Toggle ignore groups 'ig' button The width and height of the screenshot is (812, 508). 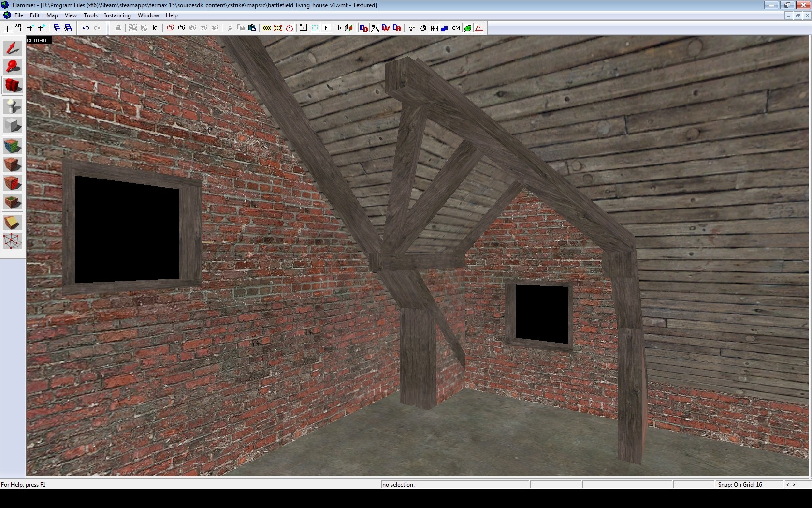click(x=155, y=28)
